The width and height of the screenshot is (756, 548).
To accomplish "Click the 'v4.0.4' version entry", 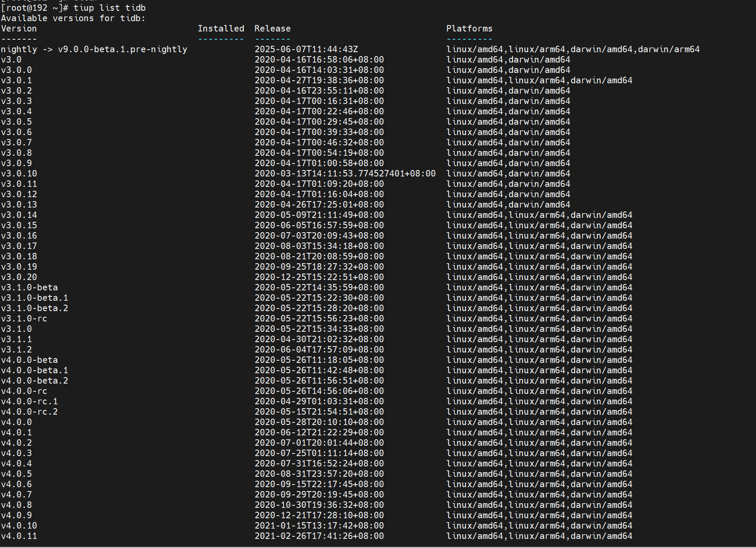I will pos(16,463).
